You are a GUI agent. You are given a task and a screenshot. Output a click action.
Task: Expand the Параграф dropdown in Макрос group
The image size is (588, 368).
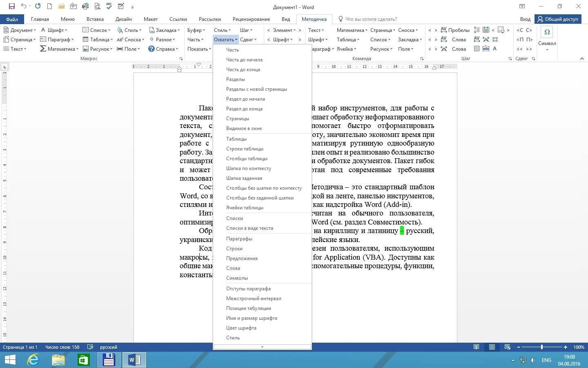coord(57,39)
